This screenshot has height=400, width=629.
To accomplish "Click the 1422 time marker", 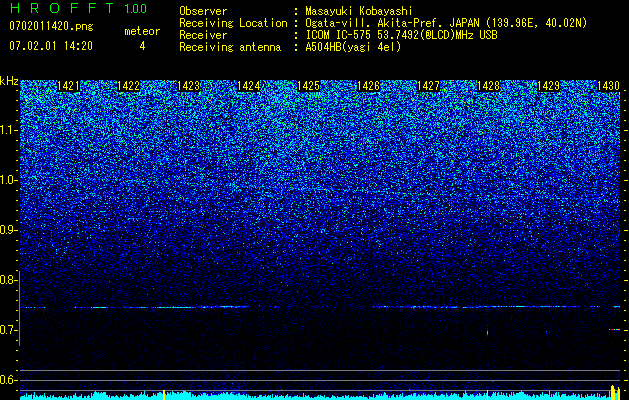I will [128, 86].
